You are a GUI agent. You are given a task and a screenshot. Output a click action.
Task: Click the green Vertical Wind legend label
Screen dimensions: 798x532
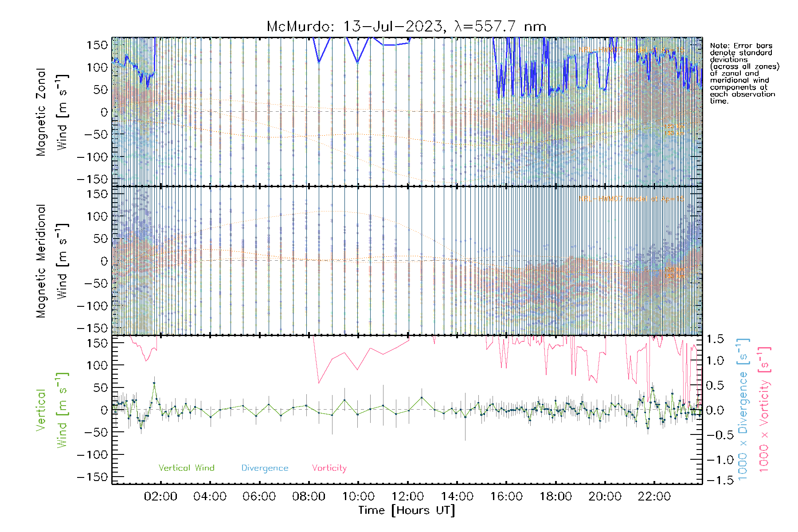click(x=186, y=468)
